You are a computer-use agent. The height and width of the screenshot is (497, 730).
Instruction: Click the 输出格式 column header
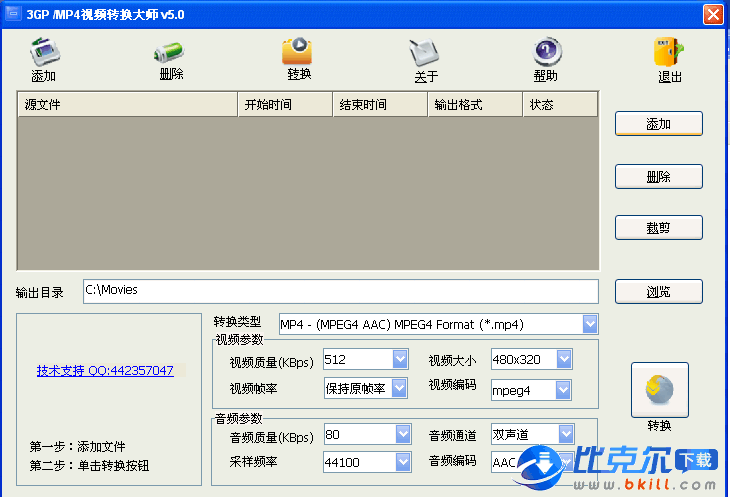pos(475,104)
